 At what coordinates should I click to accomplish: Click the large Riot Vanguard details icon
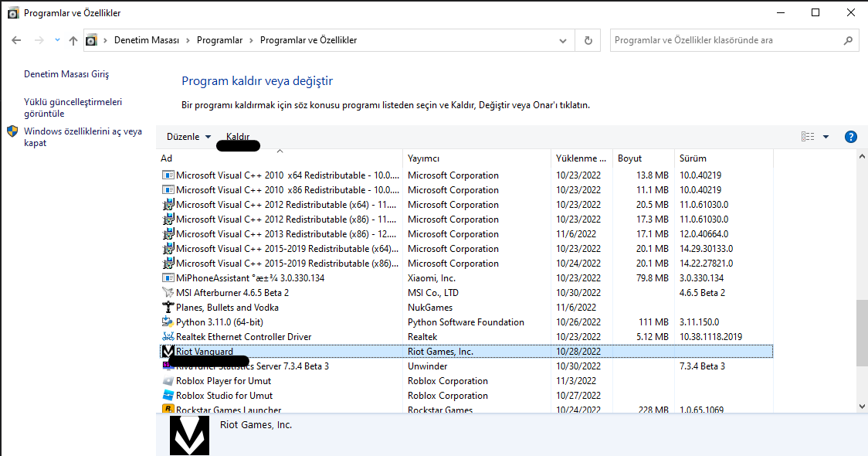click(189, 435)
